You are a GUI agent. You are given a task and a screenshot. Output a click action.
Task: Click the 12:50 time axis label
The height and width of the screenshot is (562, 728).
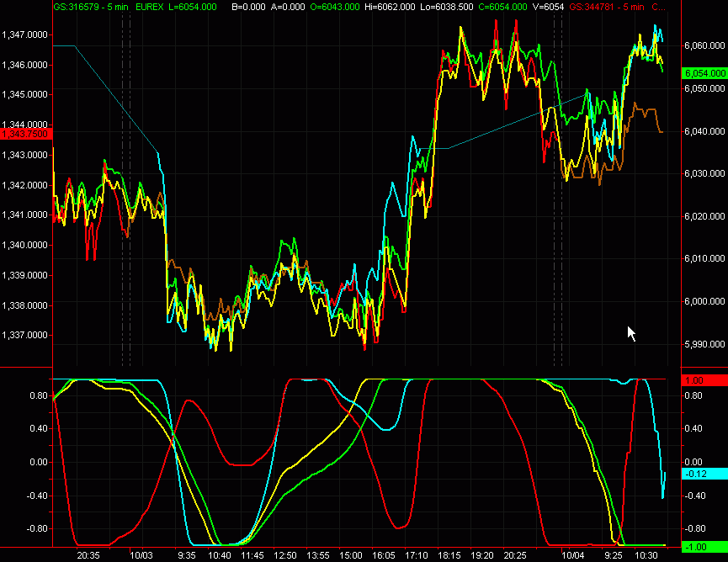(285, 555)
